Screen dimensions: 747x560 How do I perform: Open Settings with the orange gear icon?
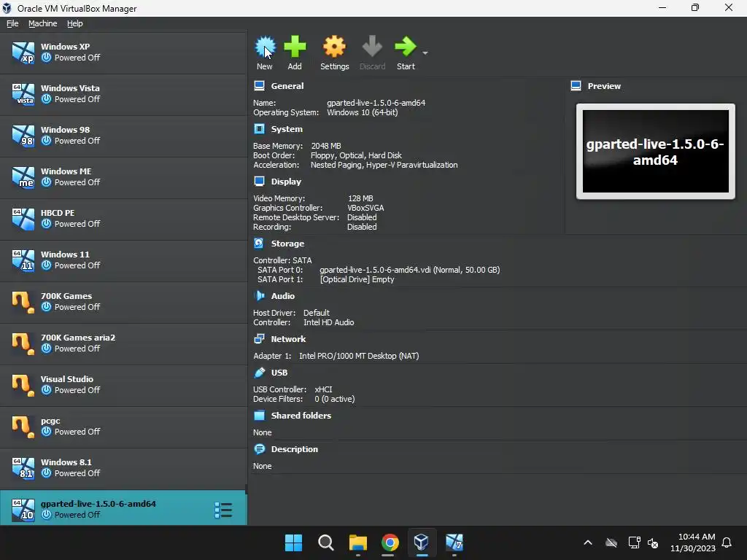[334, 47]
